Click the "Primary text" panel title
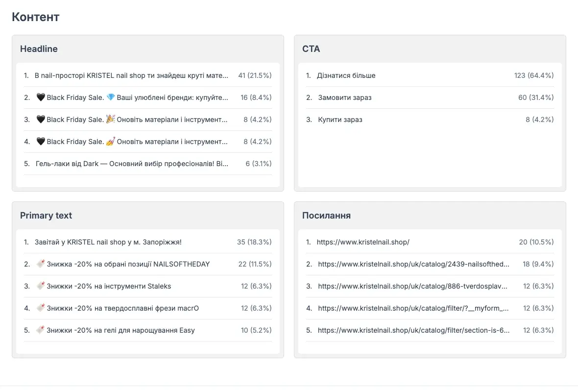This screenshot has width=578, height=392. click(46, 216)
